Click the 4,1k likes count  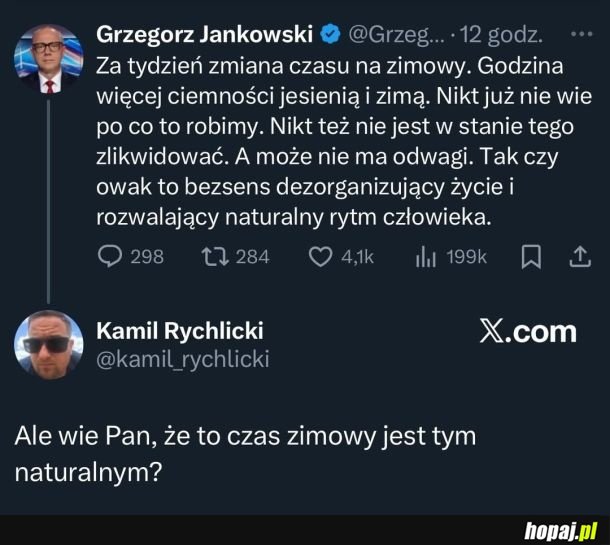[358, 257]
